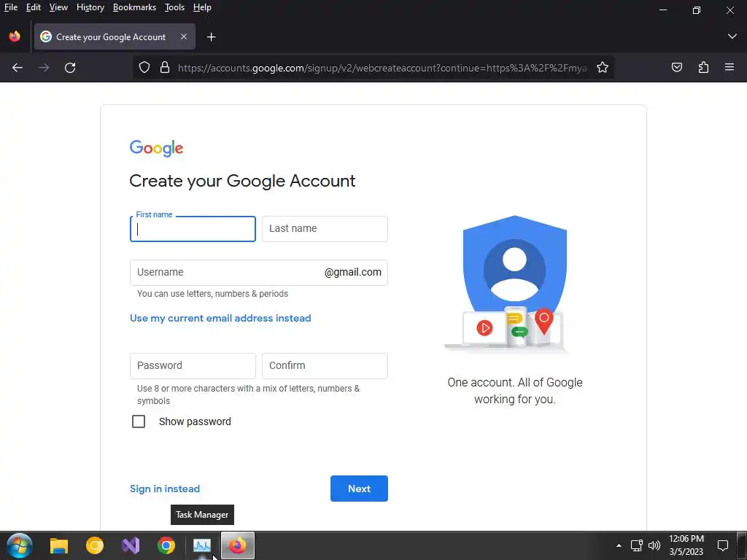Click the forward navigation arrow
The width and height of the screenshot is (747, 560).
click(44, 68)
